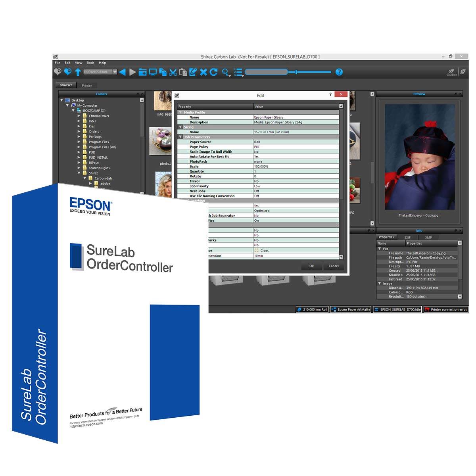Click the 210.000 mm Roll status item
The height and width of the screenshot is (476, 476).
click(312, 309)
